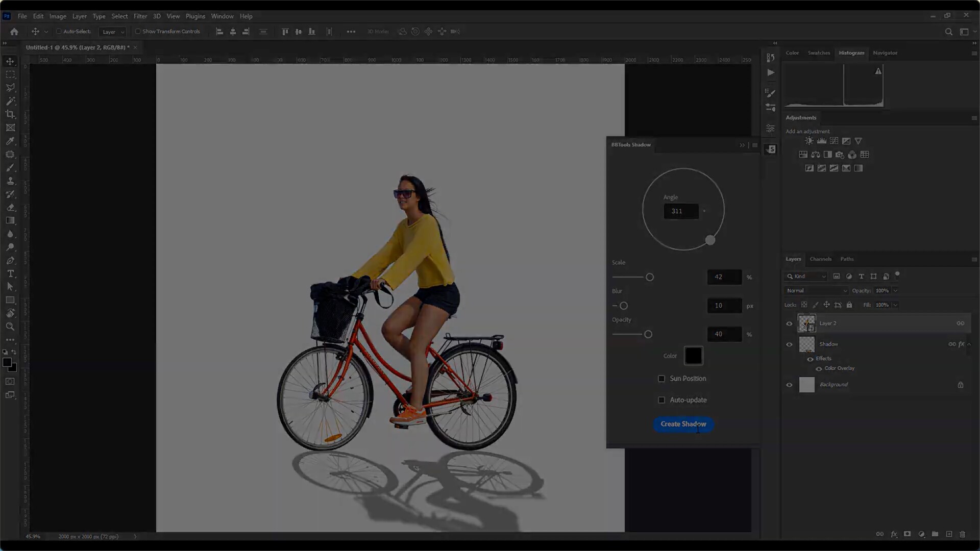The width and height of the screenshot is (980, 551).
Task: Open the search icon in options bar
Action: 948,32
